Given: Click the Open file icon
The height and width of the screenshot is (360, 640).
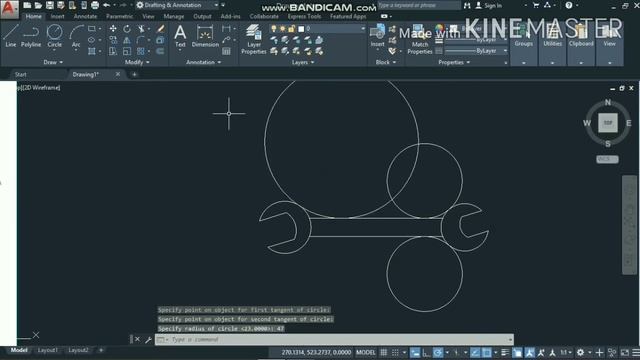Looking at the screenshot, I should click(38, 5).
